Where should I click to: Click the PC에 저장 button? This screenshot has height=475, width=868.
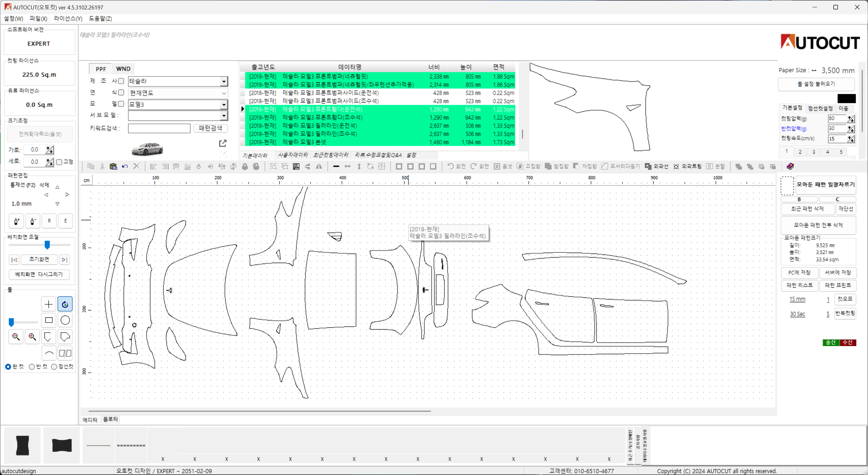799,273
